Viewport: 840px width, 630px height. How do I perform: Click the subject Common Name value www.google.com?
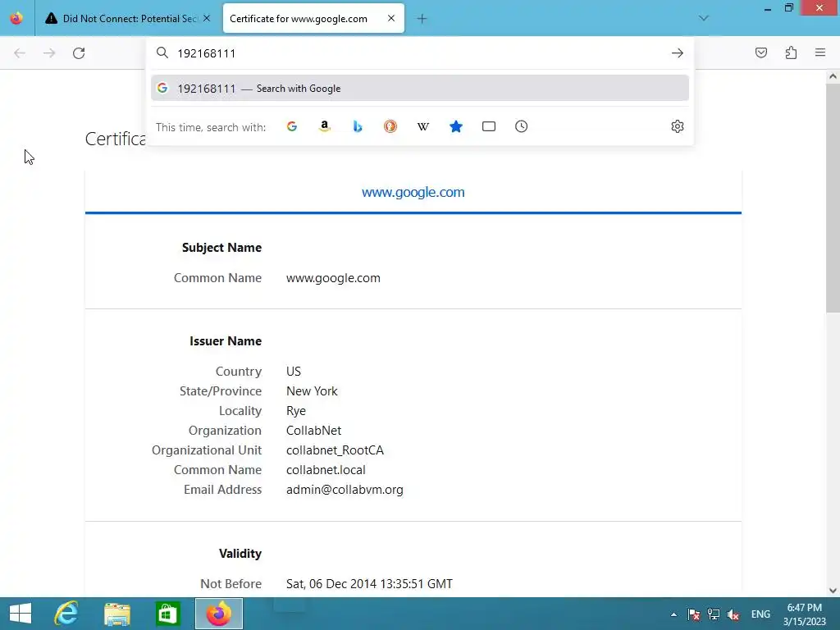coord(333,278)
